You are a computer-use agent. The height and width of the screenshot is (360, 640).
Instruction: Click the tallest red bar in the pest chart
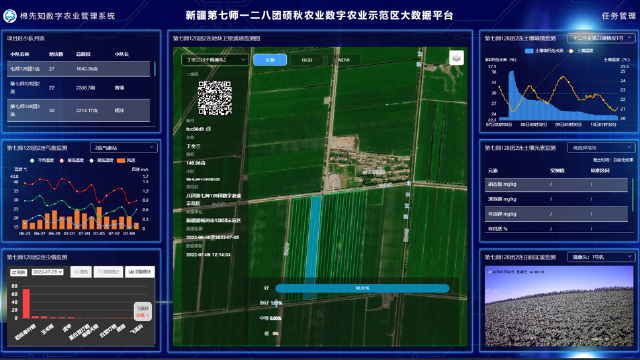26,303
